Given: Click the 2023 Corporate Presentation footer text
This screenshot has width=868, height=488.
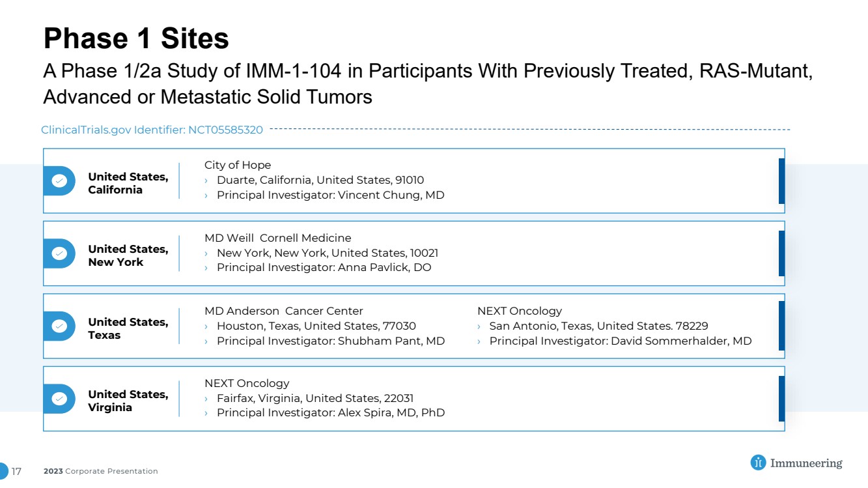Looking at the screenshot, I should point(101,471).
